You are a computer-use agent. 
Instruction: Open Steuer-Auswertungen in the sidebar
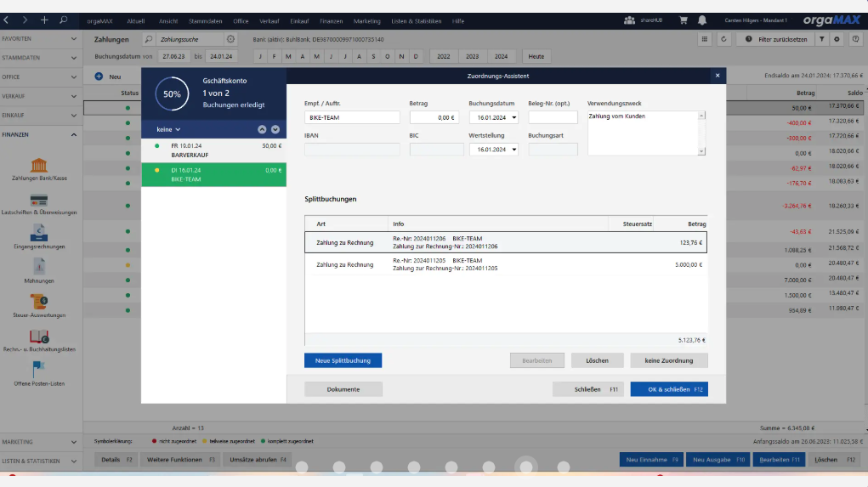tap(39, 307)
